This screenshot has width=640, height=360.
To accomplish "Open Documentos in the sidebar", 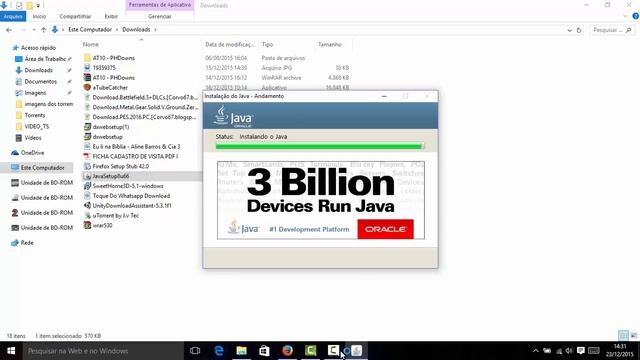I will [x=40, y=82].
